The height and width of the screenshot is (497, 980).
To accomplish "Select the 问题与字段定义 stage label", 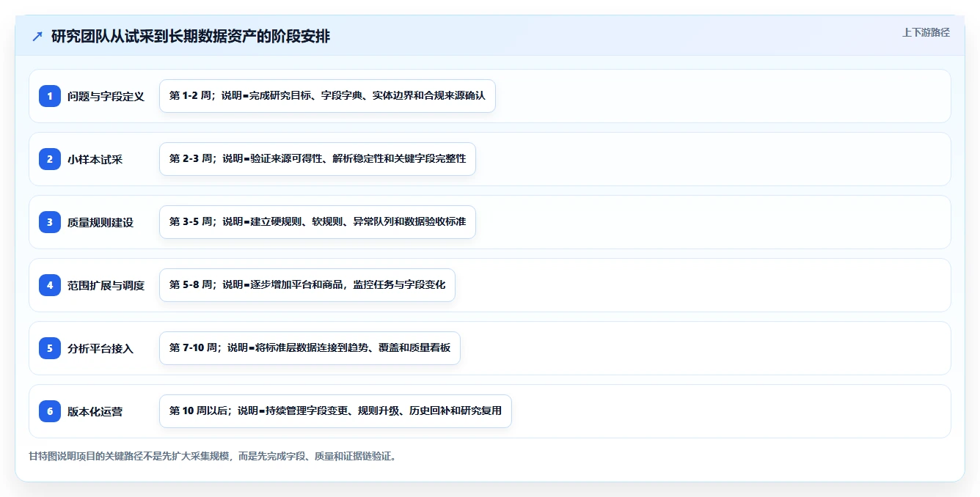I will 106,96.
